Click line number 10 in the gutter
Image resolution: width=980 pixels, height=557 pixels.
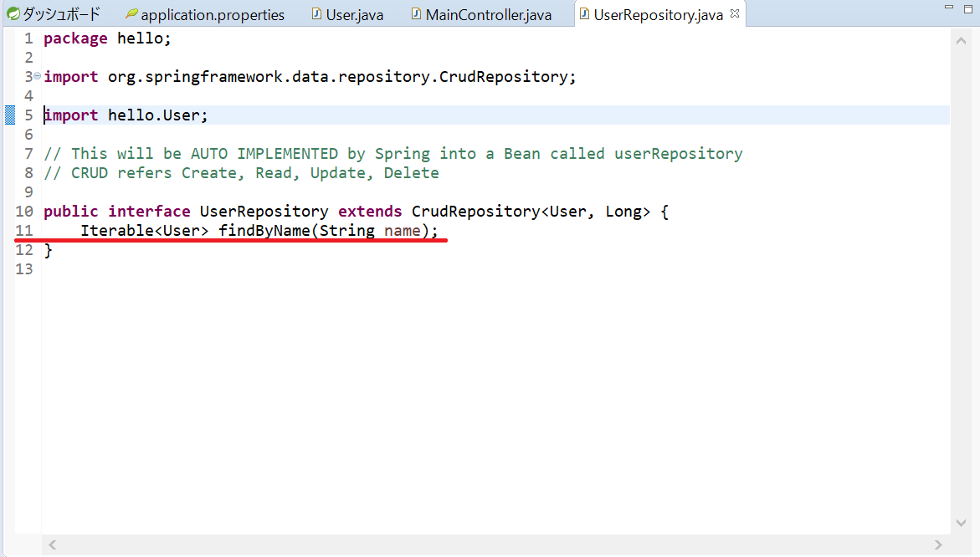pyautogui.click(x=24, y=212)
